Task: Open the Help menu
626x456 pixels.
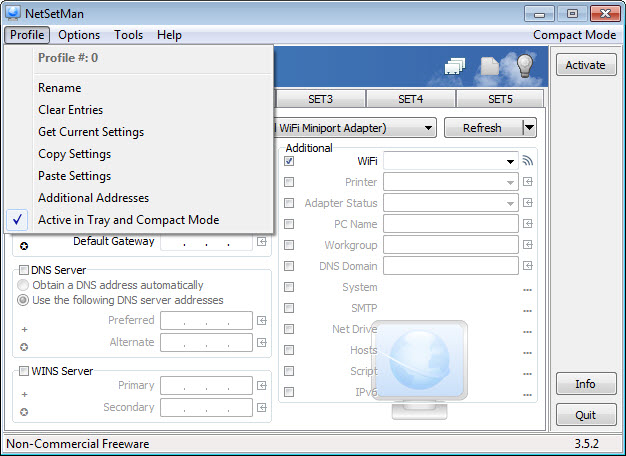Action: pos(169,35)
